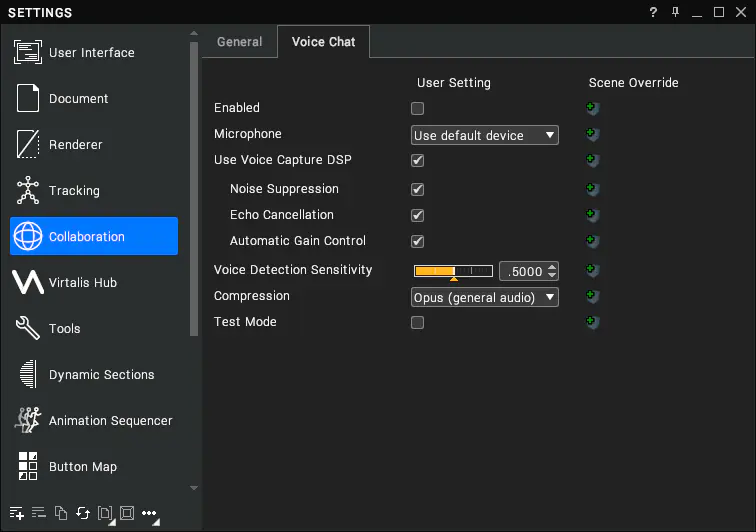Select Dynamic Sections settings
756x532 pixels.
tap(94, 374)
